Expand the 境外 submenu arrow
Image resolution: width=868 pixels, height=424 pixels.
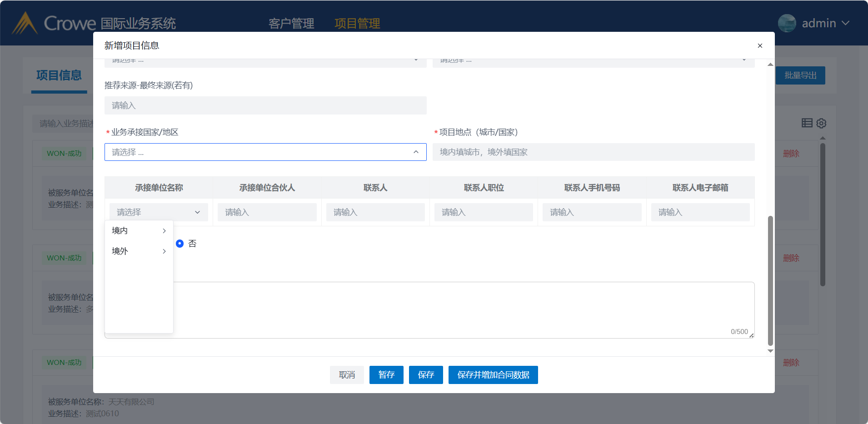pos(164,251)
